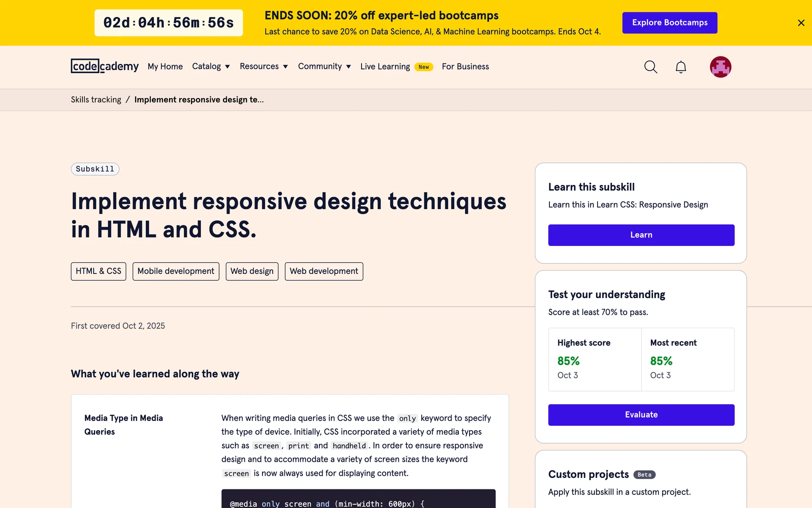Dismiss the bootcamp promo banner
Screen dimensions: 812x508
[801, 23]
